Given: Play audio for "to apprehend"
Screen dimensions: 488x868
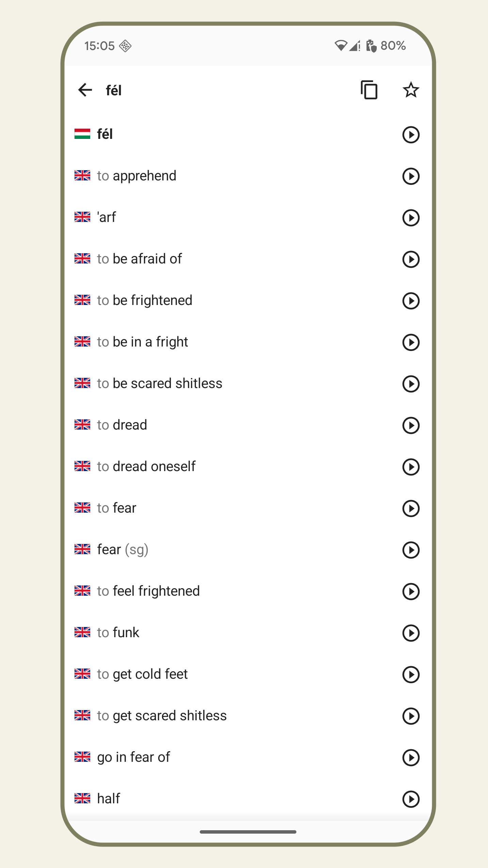Looking at the screenshot, I should pyautogui.click(x=411, y=176).
